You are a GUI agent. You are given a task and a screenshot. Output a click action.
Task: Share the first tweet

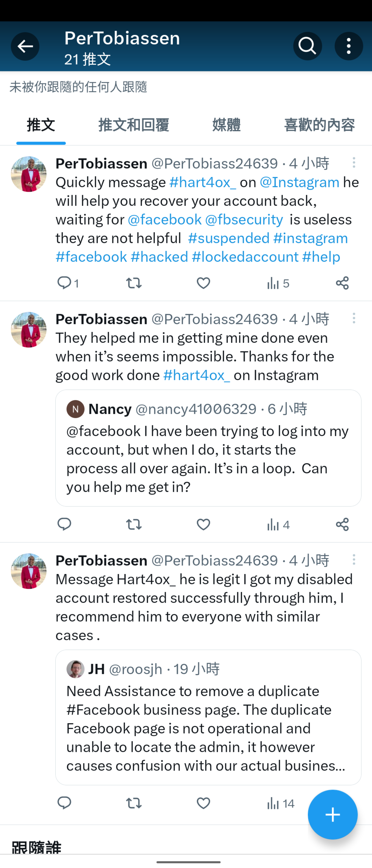click(x=342, y=283)
